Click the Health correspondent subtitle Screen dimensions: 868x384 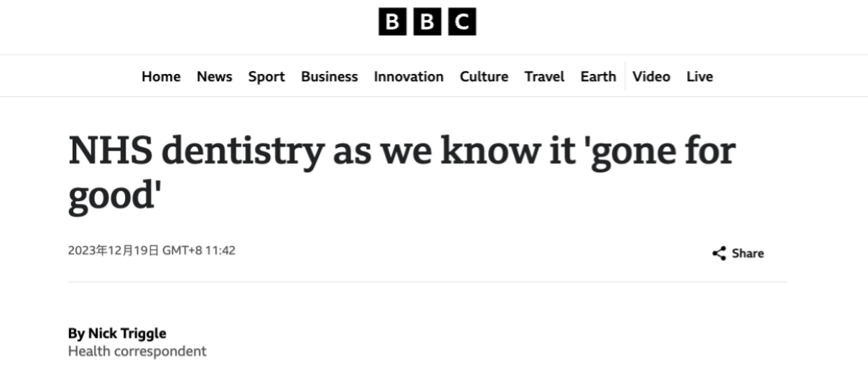pos(137,351)
